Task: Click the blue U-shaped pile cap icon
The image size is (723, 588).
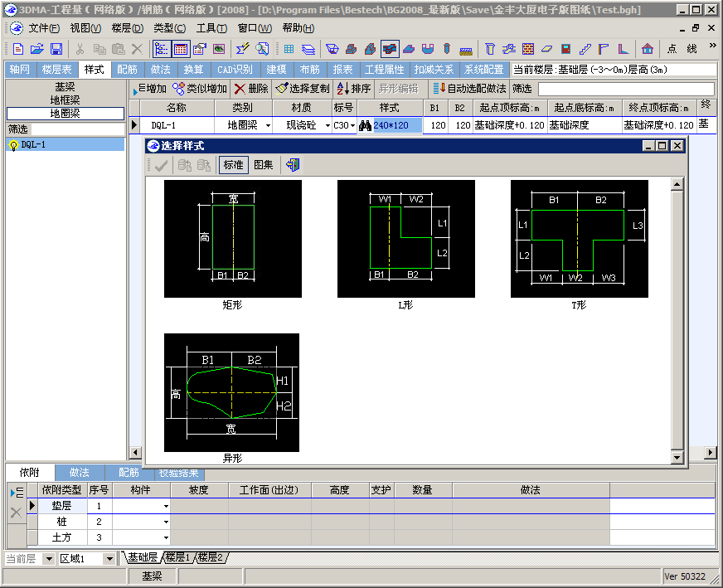Action: pos(428,49)
